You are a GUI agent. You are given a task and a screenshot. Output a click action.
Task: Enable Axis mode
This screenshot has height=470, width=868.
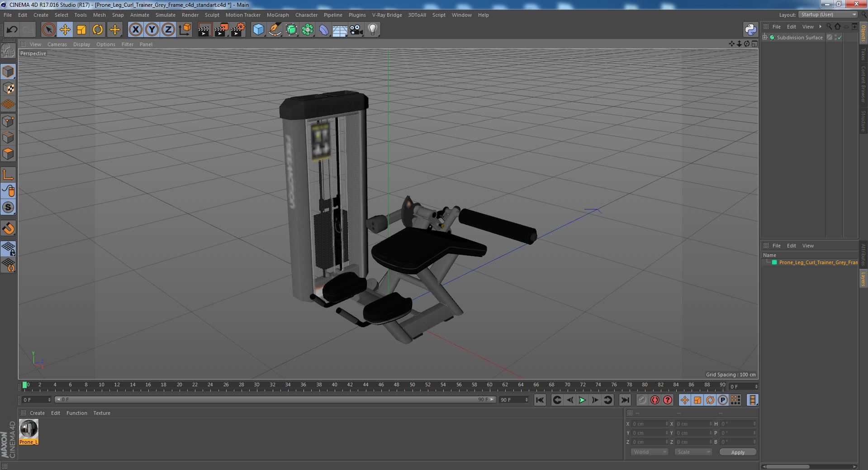click(8, 175)
